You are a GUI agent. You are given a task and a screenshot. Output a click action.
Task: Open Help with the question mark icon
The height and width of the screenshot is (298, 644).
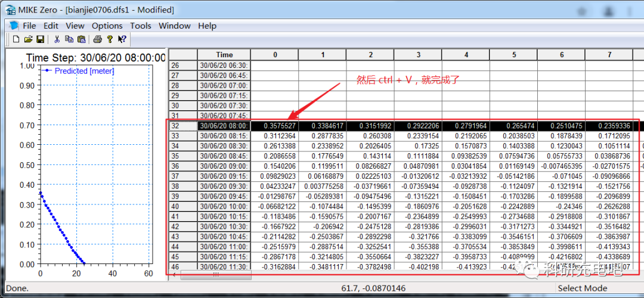[110, 39]
